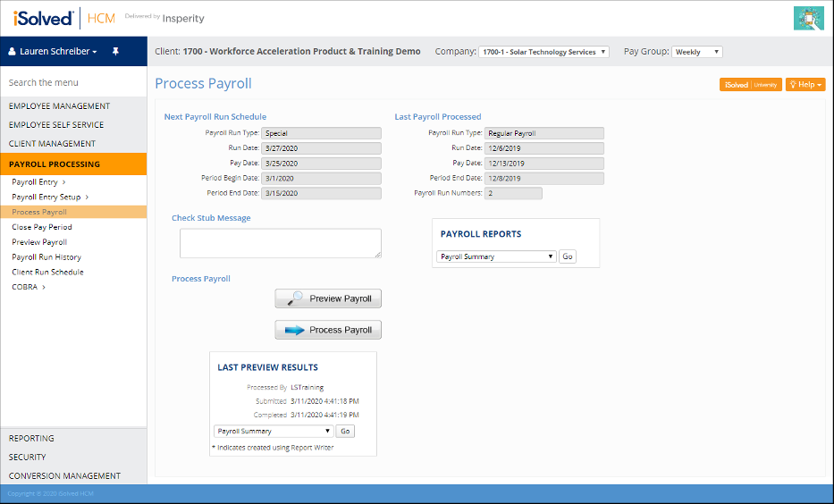This screenshot has height=504, width=834.
Task: Click Go in Last Preview Results
Action: (345, 431)
